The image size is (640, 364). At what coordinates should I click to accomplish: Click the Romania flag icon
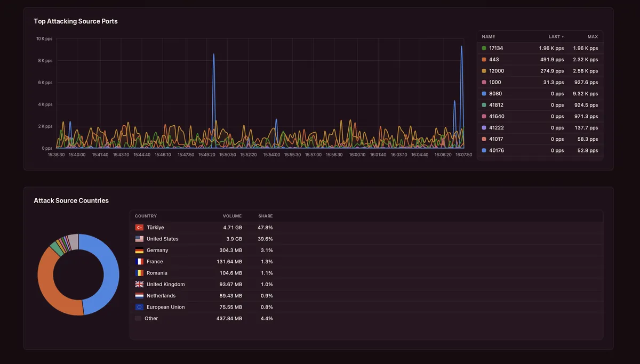(139, 273)
